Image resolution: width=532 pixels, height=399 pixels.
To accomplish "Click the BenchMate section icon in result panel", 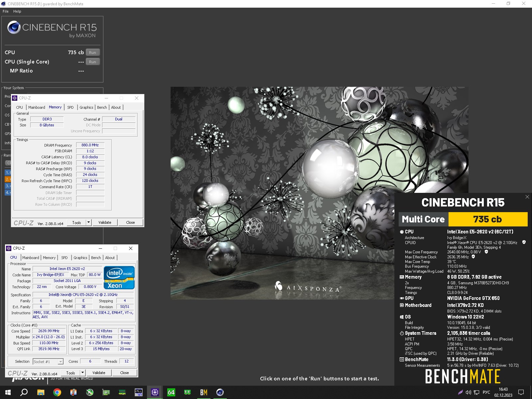I will coord(402,359).
